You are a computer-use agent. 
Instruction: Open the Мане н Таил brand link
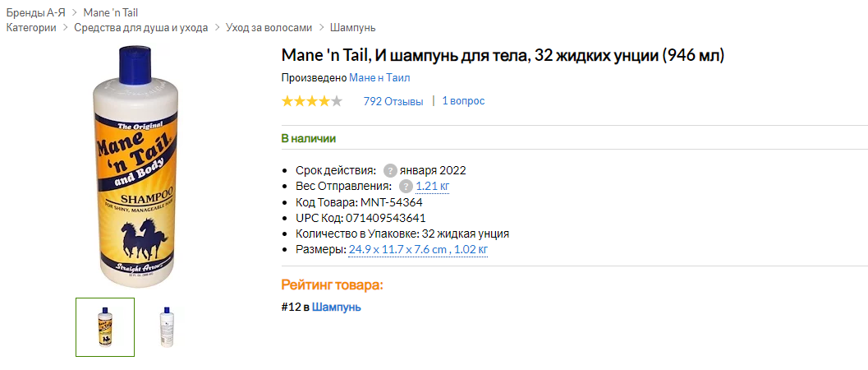pos(379,78)
